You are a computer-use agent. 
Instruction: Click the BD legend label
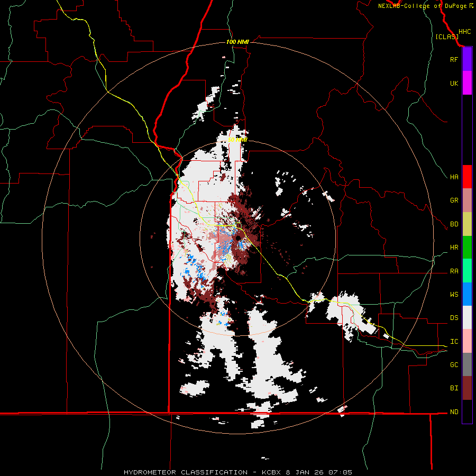[x=454, y=224]
